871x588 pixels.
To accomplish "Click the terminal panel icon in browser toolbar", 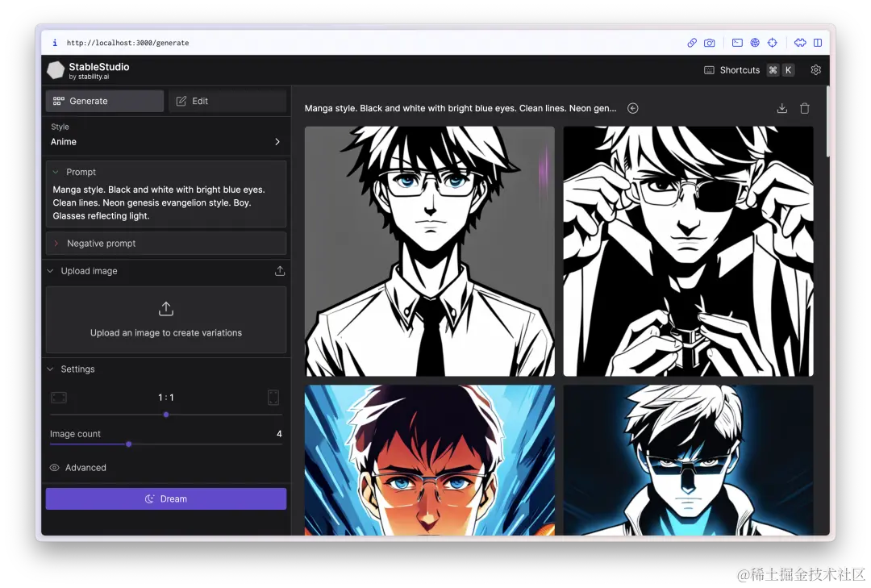I will 737,43.
